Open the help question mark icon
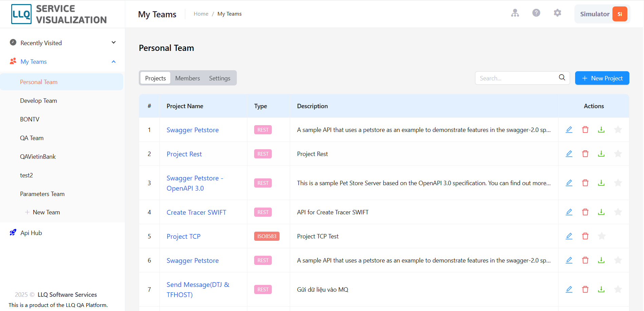The width and height of the screenshot is (644, 311). coord(536,13)
